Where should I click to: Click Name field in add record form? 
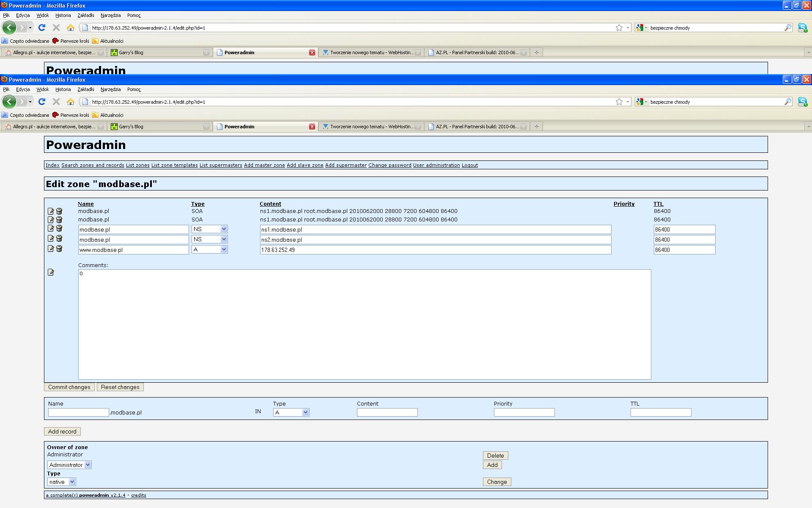pyautogui.click(x=79, y=412)
